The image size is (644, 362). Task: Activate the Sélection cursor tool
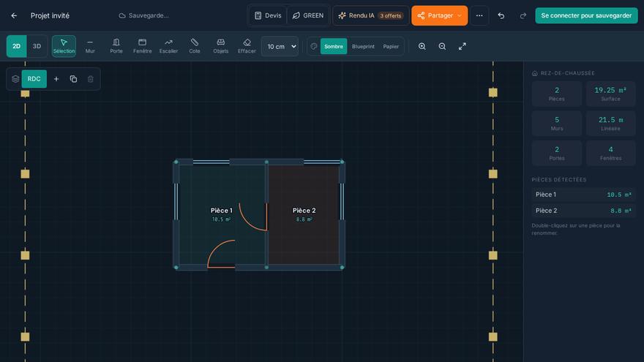tap(64, 46)
